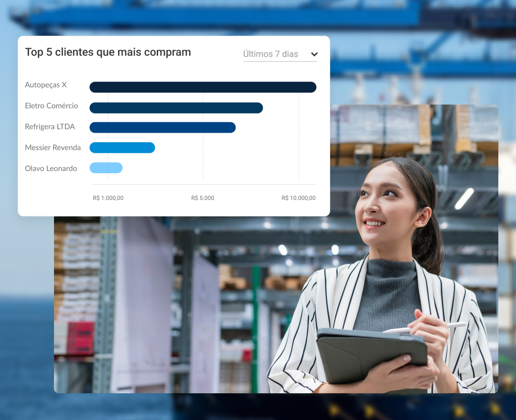Click the Autopeças X client label
516x420 pixels.
[x=46, y=85]
